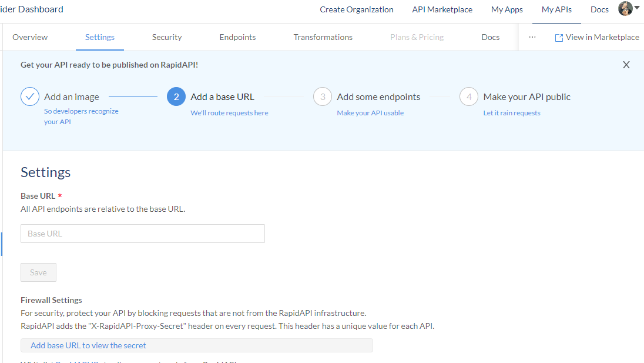The width and height of the screenshot is (644, 363).
Task: Open the Transformations tab
Action: (x=323, y=37)
